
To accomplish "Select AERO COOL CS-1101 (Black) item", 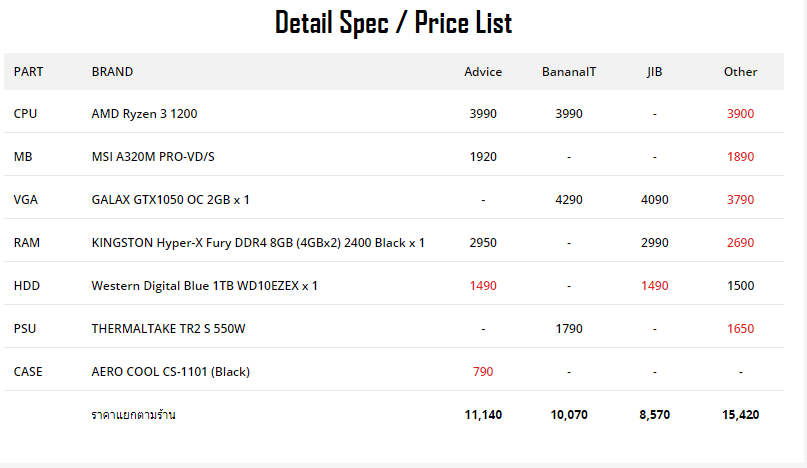I will pos(170,372).
